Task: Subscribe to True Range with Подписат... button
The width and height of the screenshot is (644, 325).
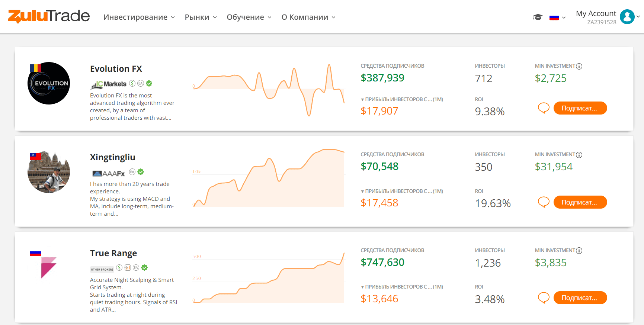Action: [x=580, y=298]
